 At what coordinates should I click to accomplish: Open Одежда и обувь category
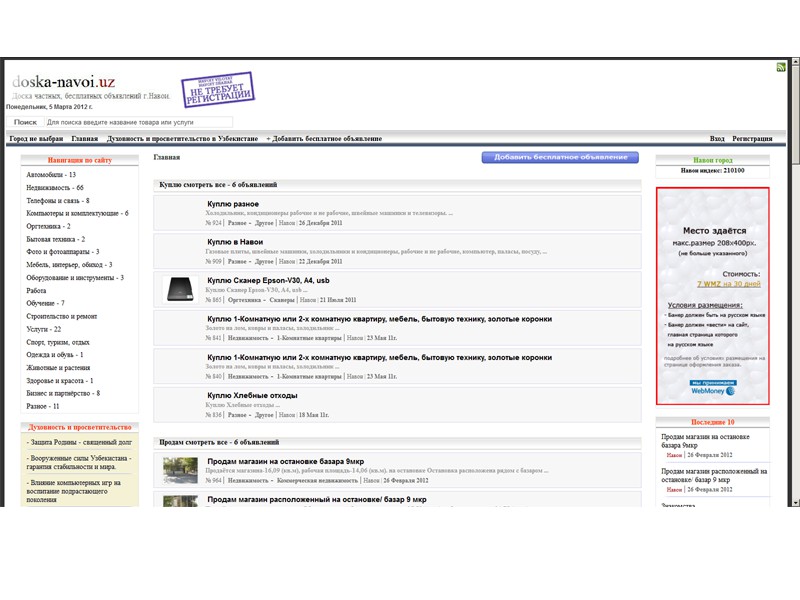click(x=55, y=355)
